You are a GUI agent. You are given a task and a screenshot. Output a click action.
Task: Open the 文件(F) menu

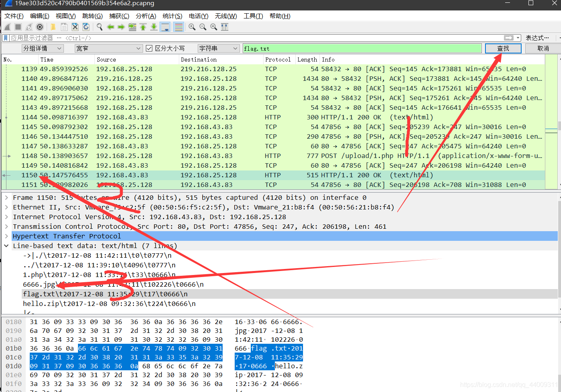click(14, 16)
